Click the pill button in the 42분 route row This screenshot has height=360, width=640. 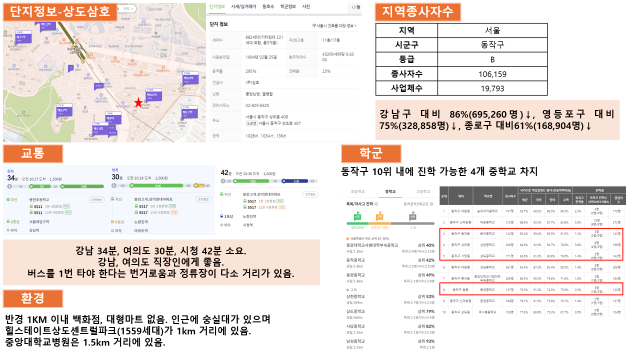[310, 194]
